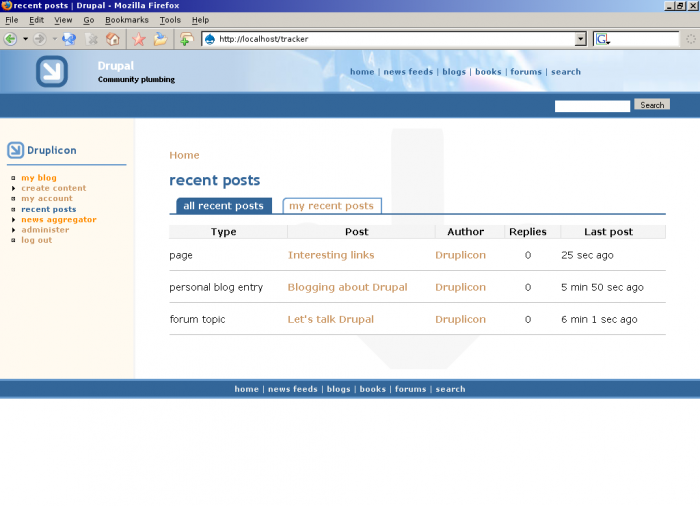The width and height of the screenshot is (700, 506).
Task: Expand the news aggregator menu arrow
Action: pyautogui.click(x=13, y=220)
